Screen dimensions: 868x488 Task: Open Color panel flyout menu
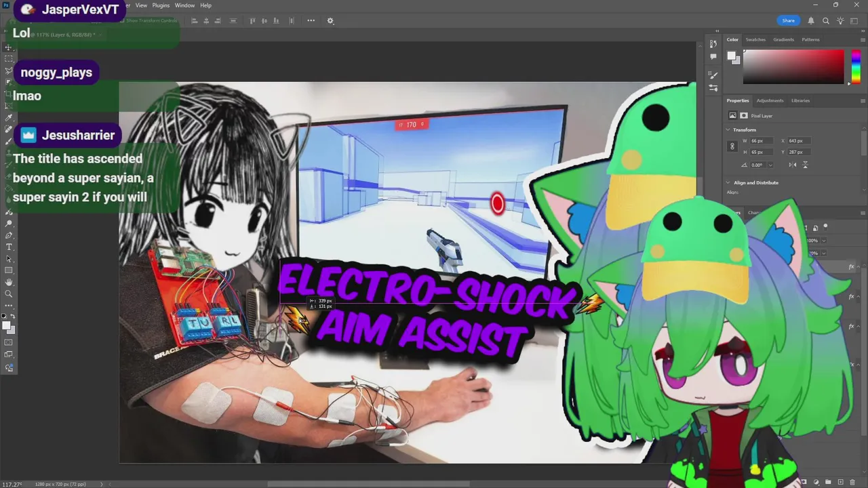point(863,39)
